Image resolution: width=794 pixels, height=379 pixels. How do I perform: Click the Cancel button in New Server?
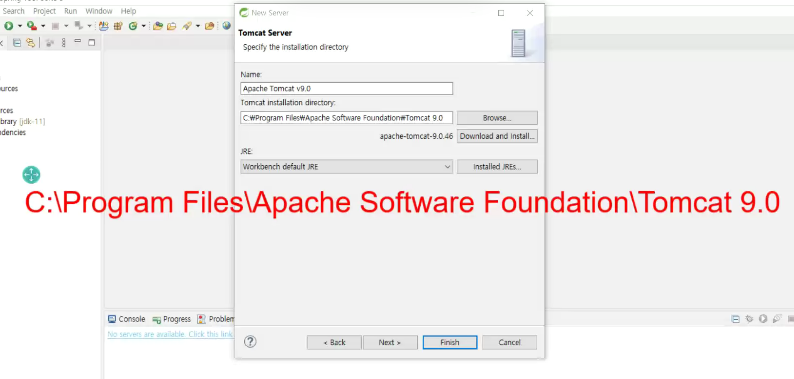coord(509,343)
